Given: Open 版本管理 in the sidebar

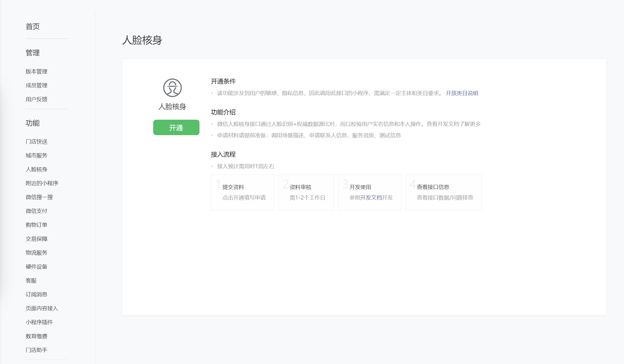Looking at the screenshot, I should pos(37,71).
